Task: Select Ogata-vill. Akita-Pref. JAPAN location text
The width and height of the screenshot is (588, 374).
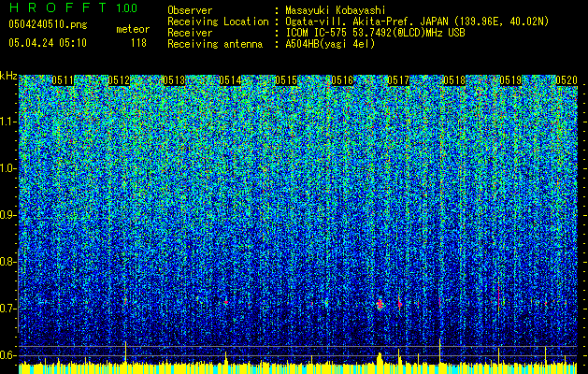Action: pyautogui.click(x=417, y=22)
